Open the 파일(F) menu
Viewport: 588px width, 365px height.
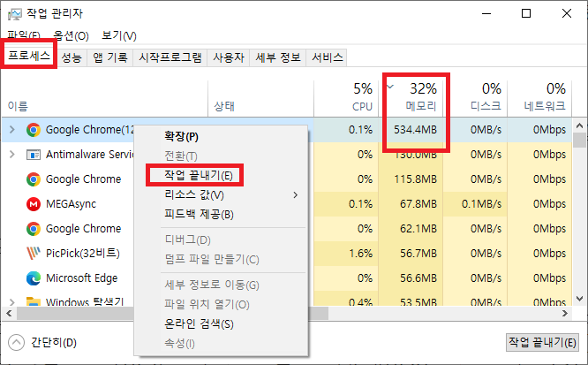23,35
